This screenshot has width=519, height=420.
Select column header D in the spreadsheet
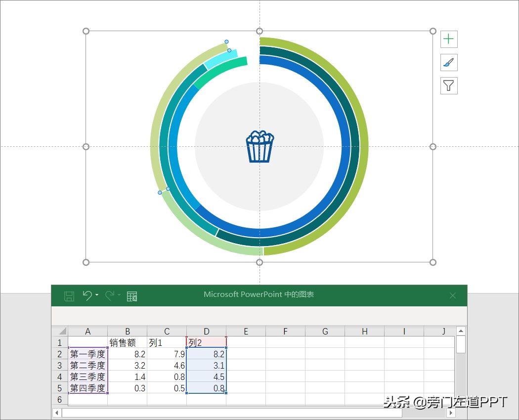pos(206,331)
